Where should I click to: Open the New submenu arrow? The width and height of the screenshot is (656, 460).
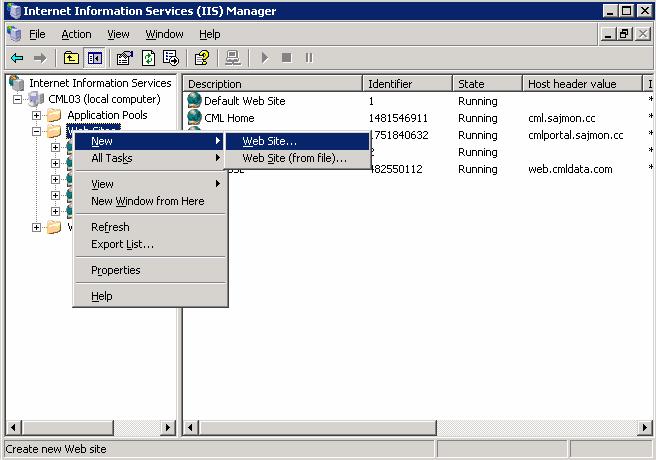(218, 141)
